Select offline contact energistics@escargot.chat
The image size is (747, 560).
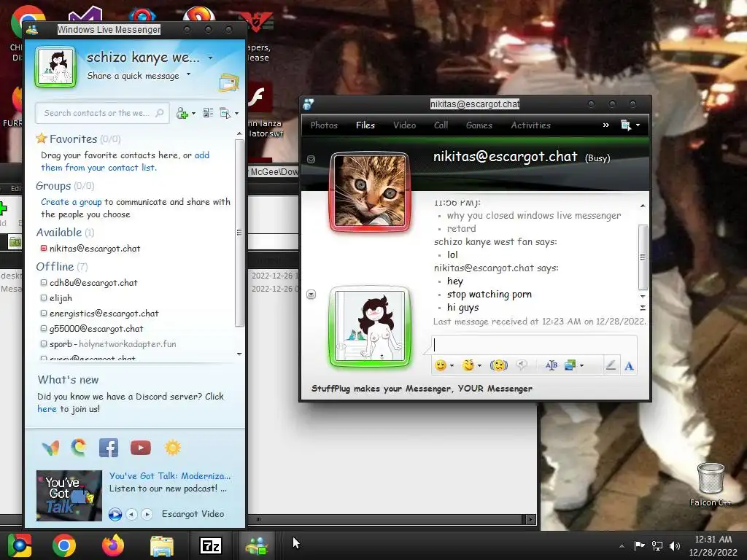[99, 314]
